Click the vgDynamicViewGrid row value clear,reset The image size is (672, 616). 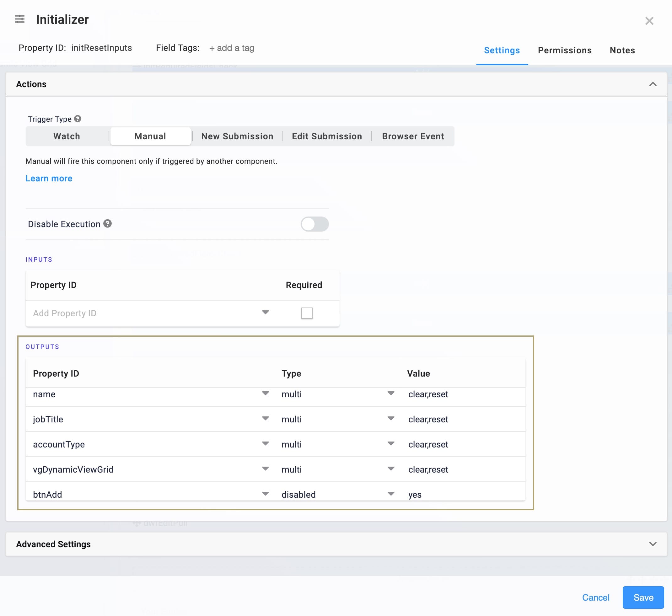pos(428,469)
